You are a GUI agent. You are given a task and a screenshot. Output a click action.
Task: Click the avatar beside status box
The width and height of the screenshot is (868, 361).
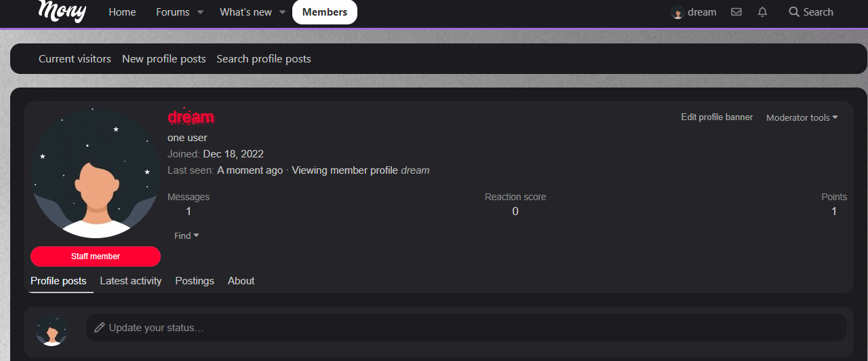click(x=52, y=330)
